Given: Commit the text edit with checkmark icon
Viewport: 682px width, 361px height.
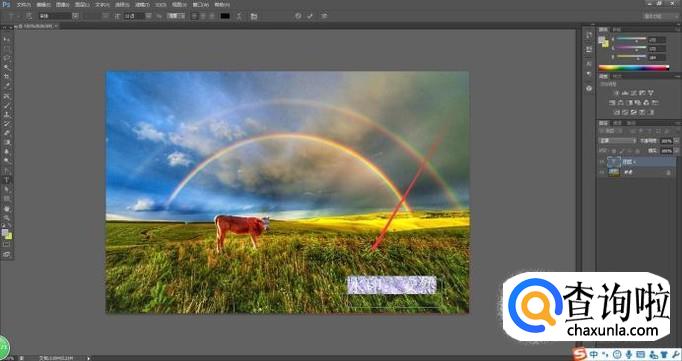Looking at the screenshot, I should 310,16.
